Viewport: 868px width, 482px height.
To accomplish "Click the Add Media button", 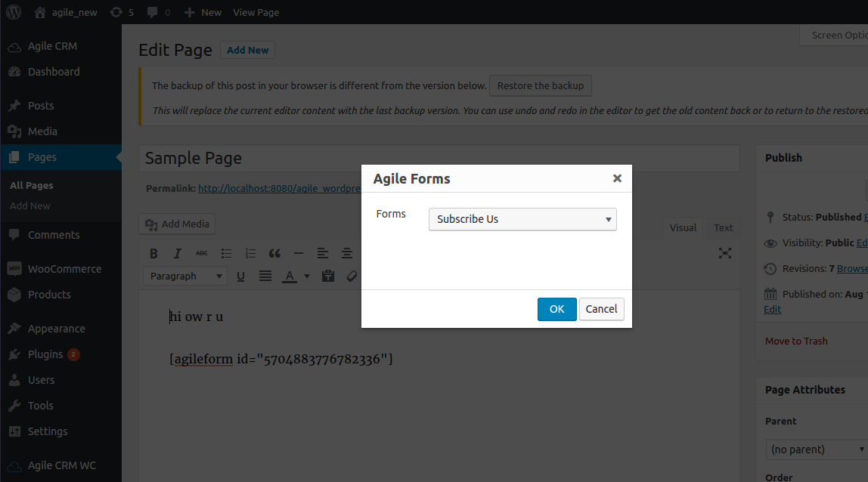I will click(x=177, y=224).
